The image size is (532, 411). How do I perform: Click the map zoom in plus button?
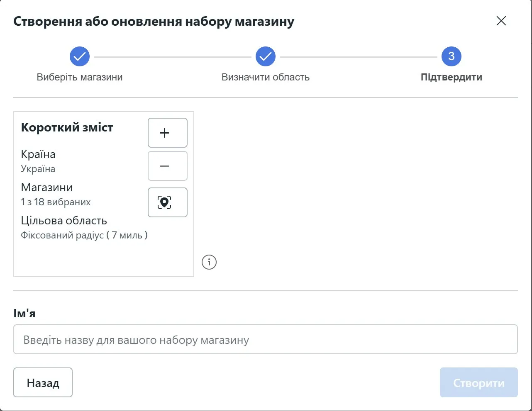click(168, 133)
